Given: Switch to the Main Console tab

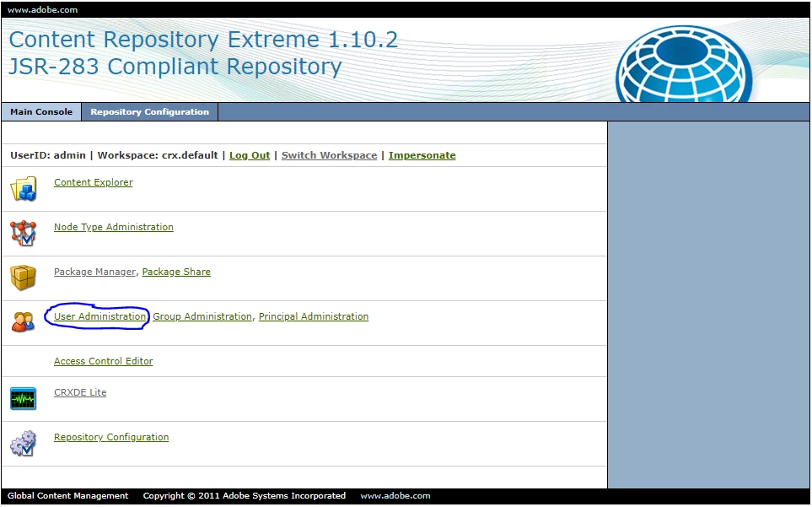Looking at the screenshot, I should (41, 112).
